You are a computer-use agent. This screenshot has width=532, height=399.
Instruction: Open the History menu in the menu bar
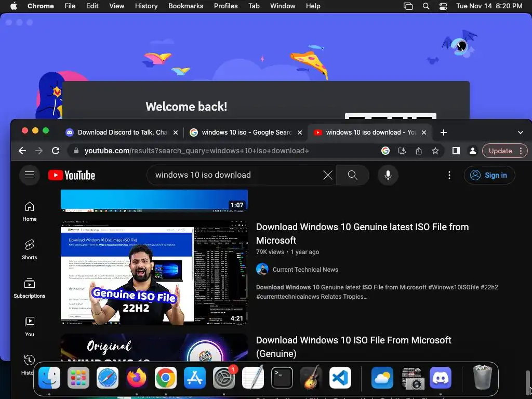146,6
